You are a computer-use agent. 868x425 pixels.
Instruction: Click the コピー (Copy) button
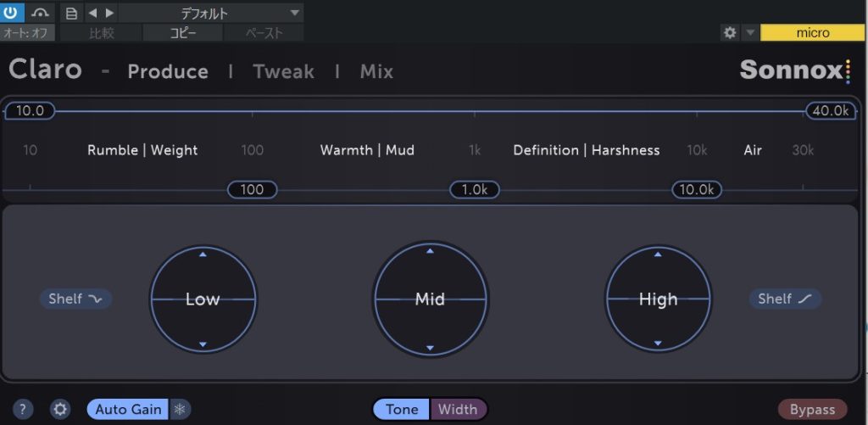183,33
